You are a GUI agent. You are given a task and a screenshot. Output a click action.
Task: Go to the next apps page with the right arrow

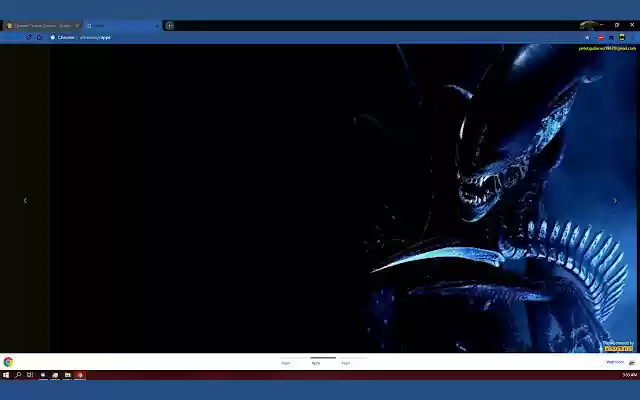(615, 200)
